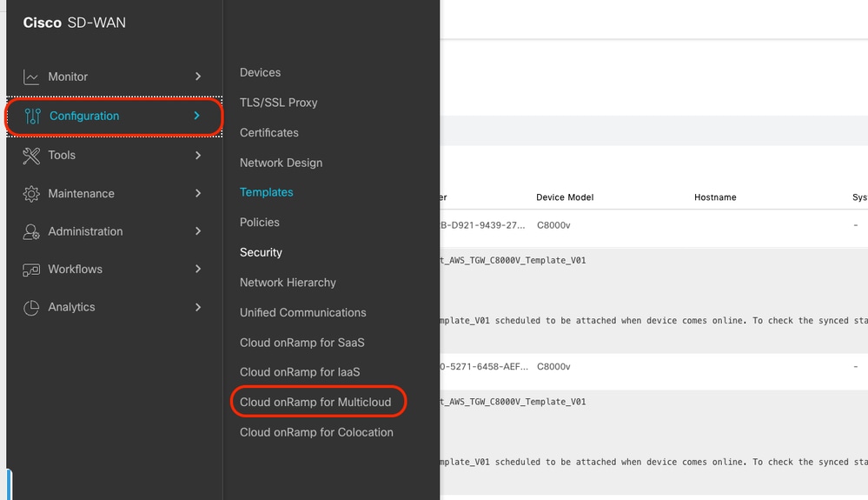Screen dimensions: 868x500
Task: Expand the Analytics menu chevron
Action: (x=197, y=307)
